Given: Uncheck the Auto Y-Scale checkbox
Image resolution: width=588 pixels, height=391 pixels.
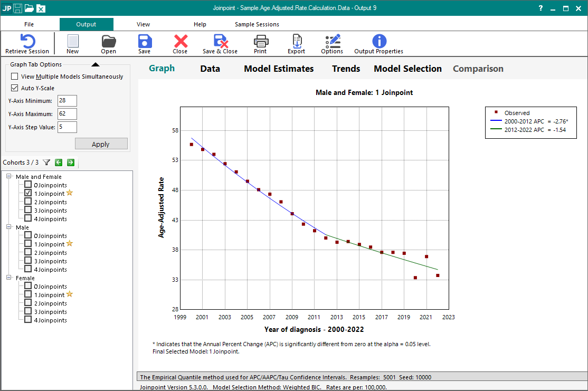Looking at the screenshot, I should pos(15,88).
